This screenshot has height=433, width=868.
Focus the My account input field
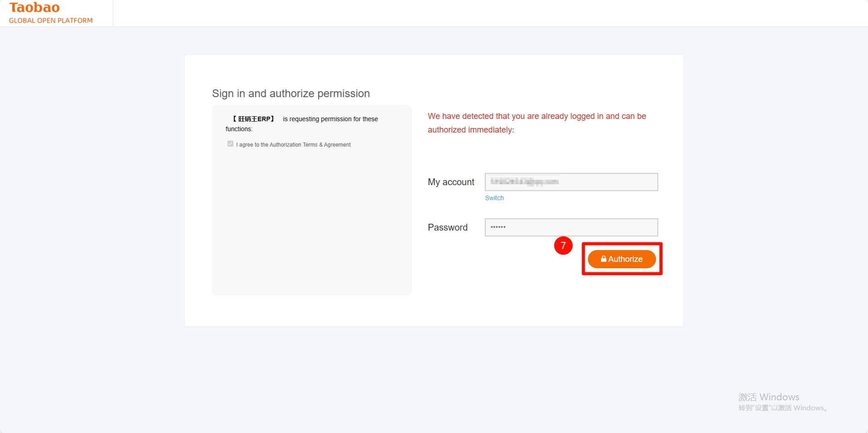coord(571,182)
